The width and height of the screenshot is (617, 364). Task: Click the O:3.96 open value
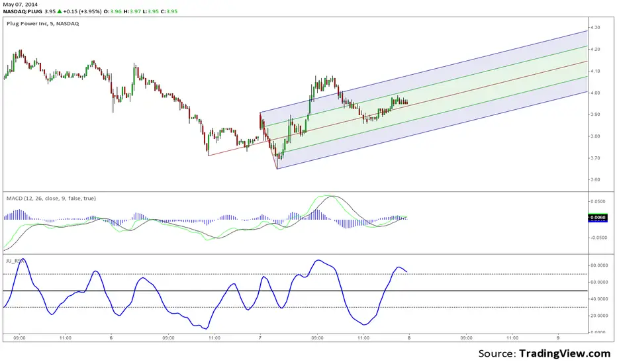[x=113, y=11]
